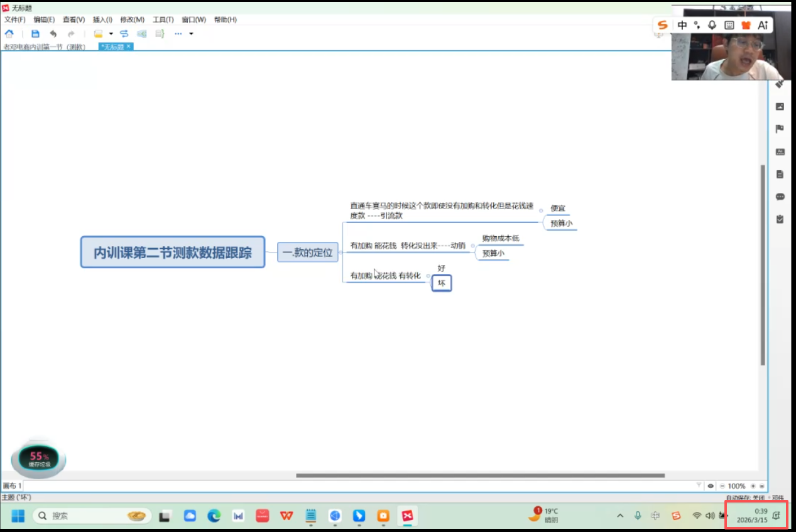The height and width of the screenshot is (532, 796).
Task: Switch Sogou input mode from 中
Action: 682,25
